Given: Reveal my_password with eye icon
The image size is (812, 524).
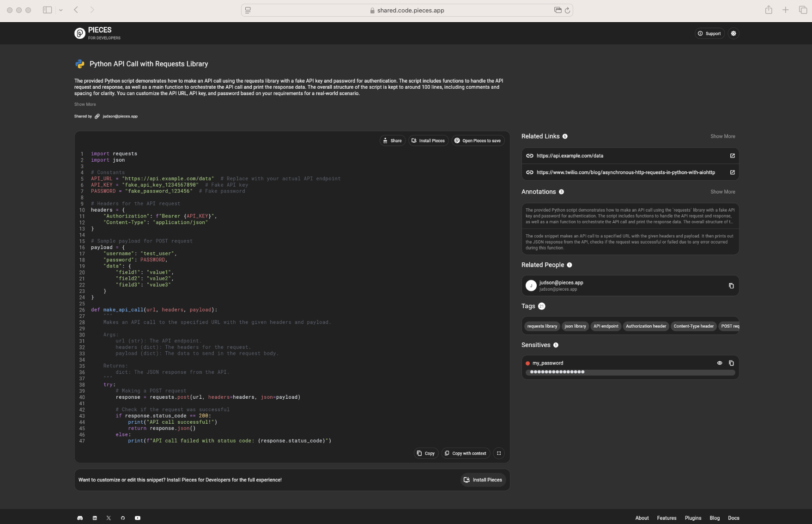Looking at the screenshot, I should [x=720, y=363].
